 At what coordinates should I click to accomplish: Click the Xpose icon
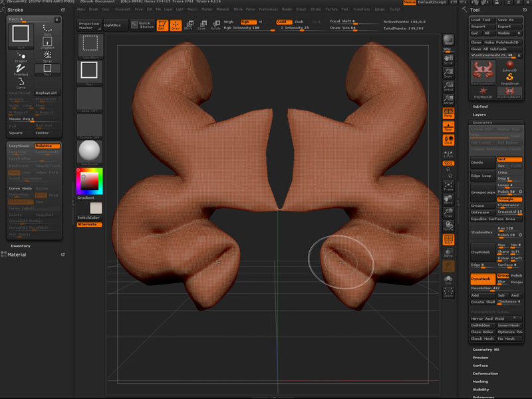coord(448,293)
